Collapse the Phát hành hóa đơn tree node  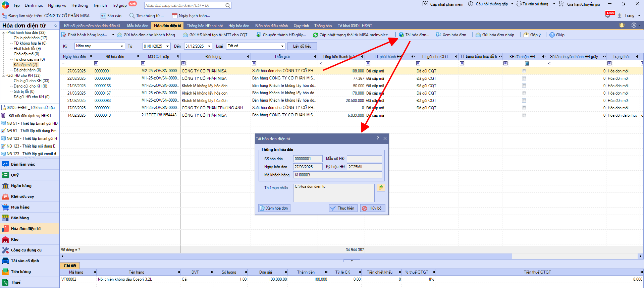(x=4, y=33)
